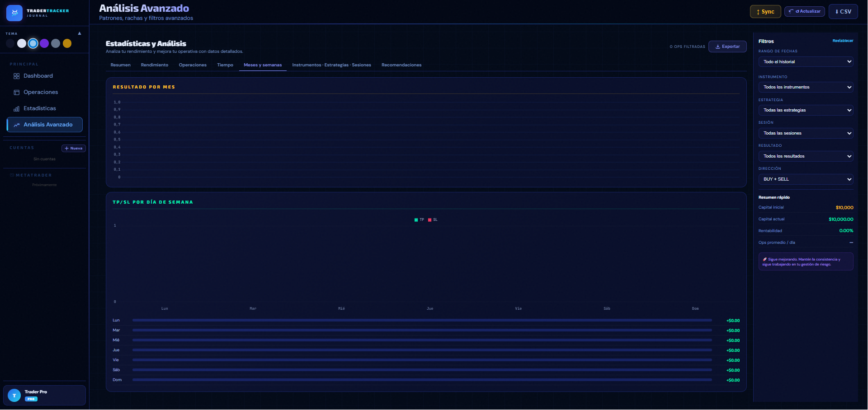Select the white theme swatch
868x410 pixels.
[22, 43]
